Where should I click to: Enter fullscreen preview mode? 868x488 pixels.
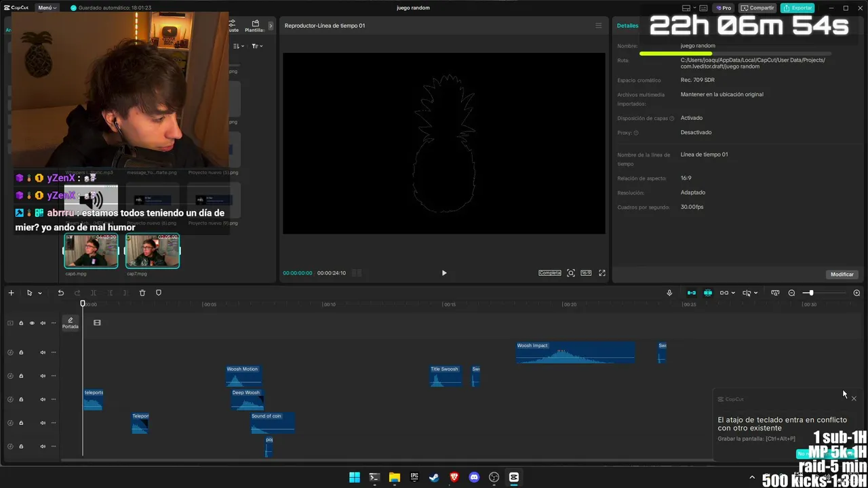pos(602,273)
